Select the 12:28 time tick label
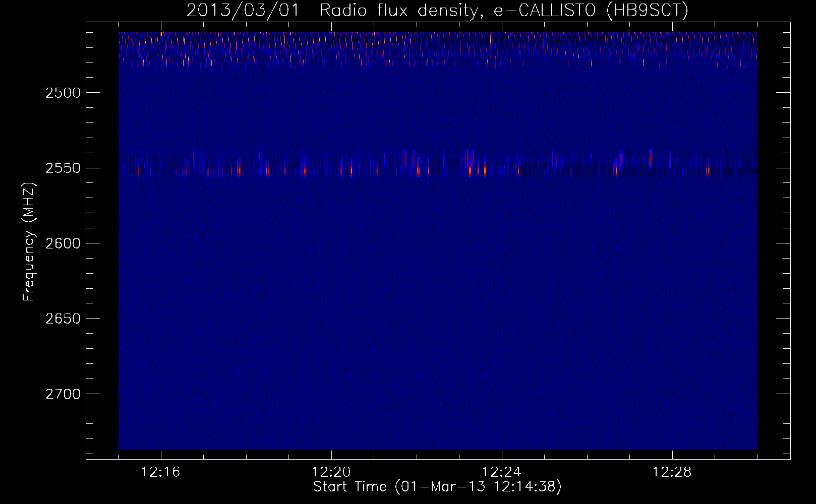This screenshot has height=504, width=816. 672,472
